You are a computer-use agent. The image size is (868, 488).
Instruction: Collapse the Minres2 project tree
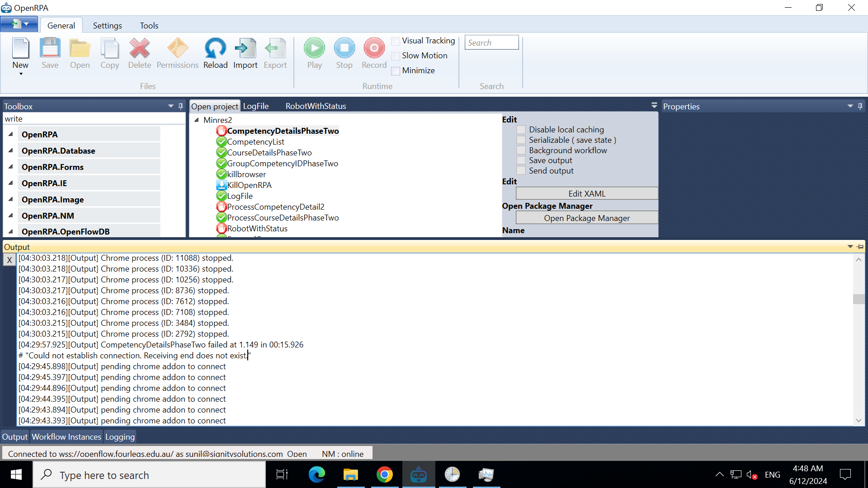[197, 120]
